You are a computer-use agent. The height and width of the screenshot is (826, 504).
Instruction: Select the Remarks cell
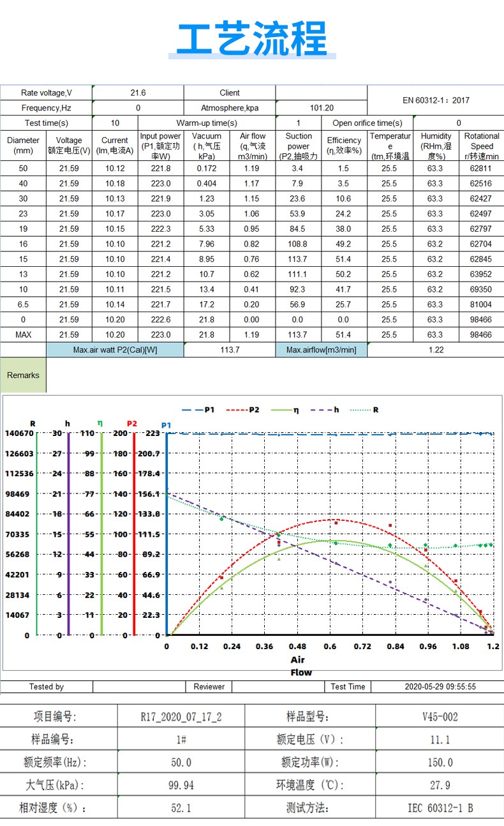click(23, 375)
